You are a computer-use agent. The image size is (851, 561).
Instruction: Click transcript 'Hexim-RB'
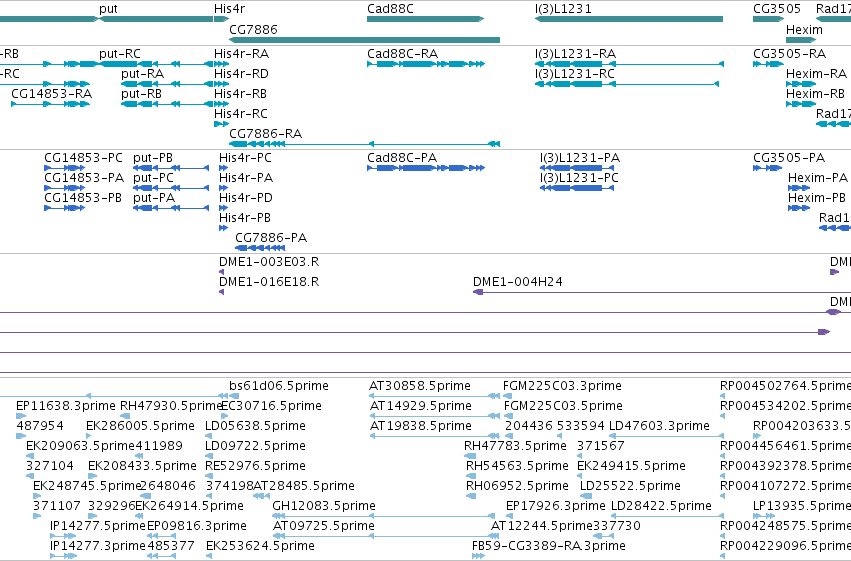(x=815, y=94)
